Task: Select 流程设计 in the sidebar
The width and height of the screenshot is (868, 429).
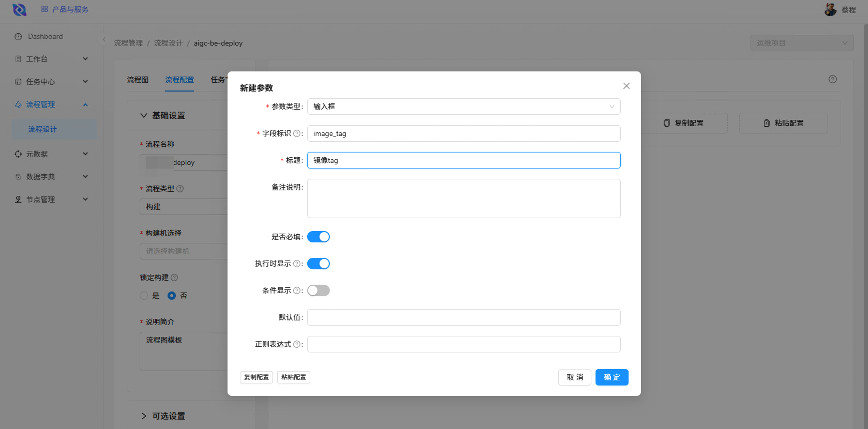Action: tap(55, 129)
